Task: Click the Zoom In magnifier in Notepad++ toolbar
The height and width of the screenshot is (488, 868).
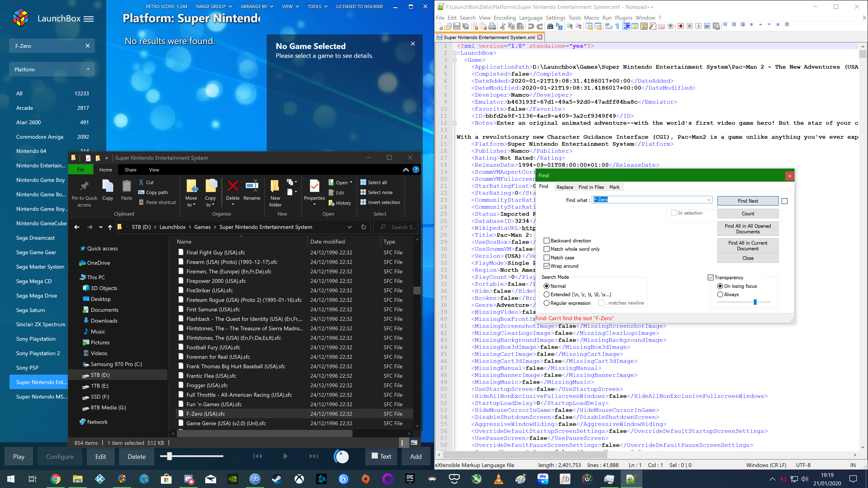Action: [x=570, y=26]
